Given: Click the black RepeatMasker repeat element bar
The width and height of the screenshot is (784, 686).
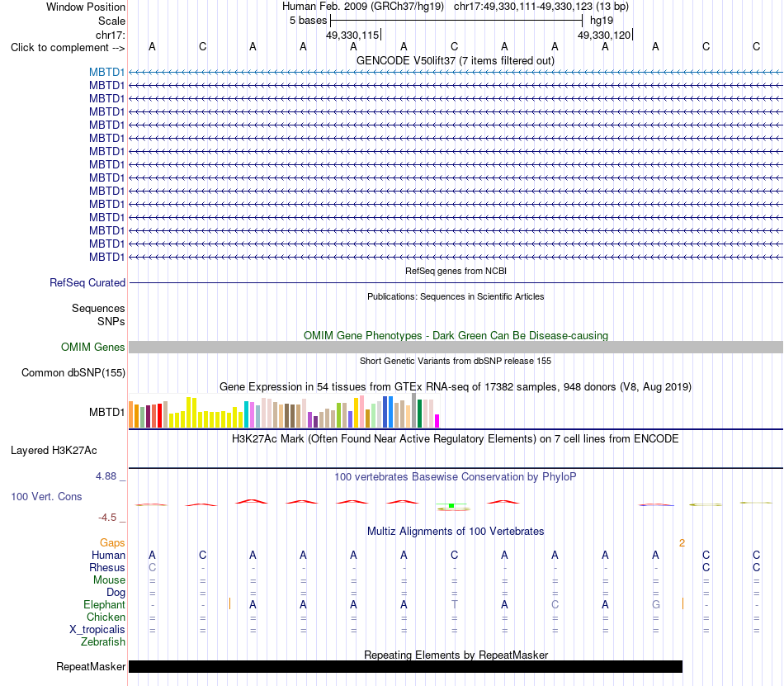Looking at the screenshot, I should tap(405, 666).
